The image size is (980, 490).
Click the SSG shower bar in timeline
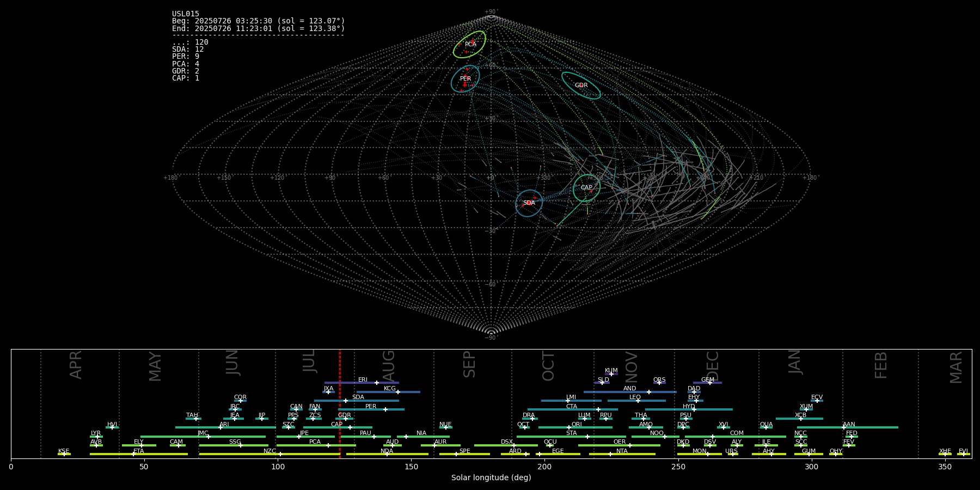pyautogui.click(x=234, y=445)
